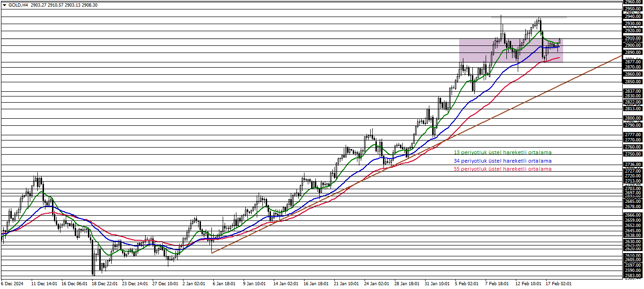
Task: Select the brown rising trendline
Action: 416,154
